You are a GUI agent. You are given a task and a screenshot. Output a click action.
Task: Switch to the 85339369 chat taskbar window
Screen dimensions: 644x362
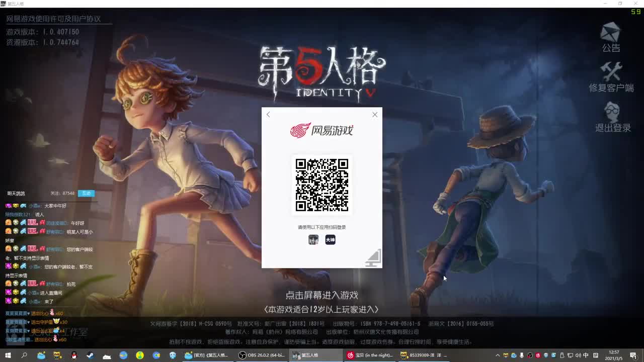tap(424, 355)
